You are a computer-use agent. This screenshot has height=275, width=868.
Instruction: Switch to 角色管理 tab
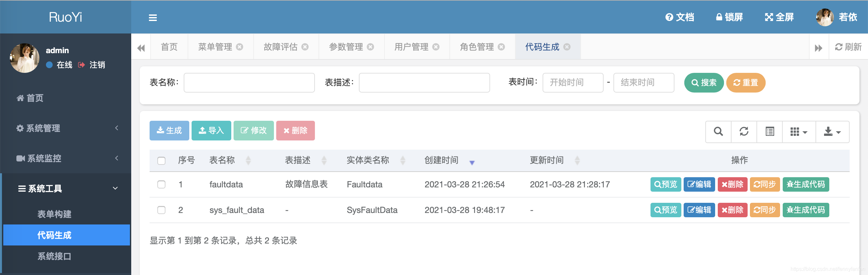pos(477,47)
